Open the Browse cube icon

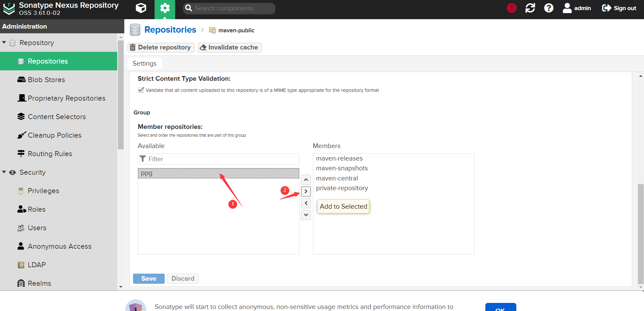click(141, 8)
